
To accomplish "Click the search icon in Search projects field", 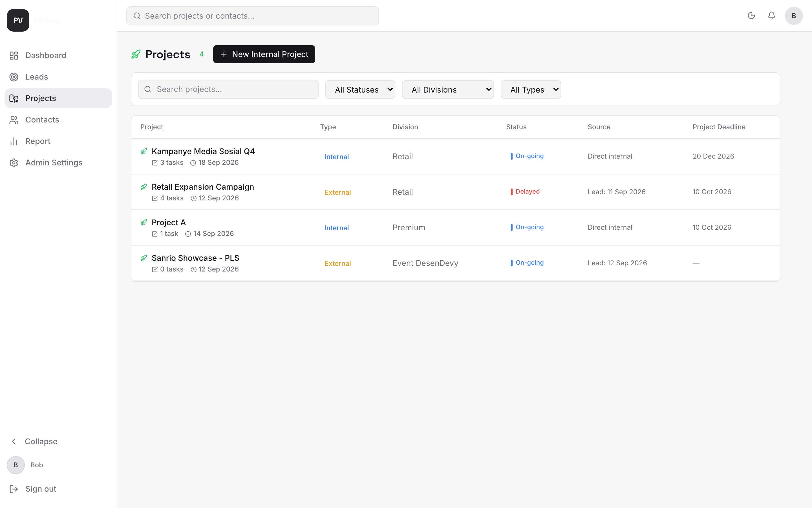I will (x=148, y=89).
